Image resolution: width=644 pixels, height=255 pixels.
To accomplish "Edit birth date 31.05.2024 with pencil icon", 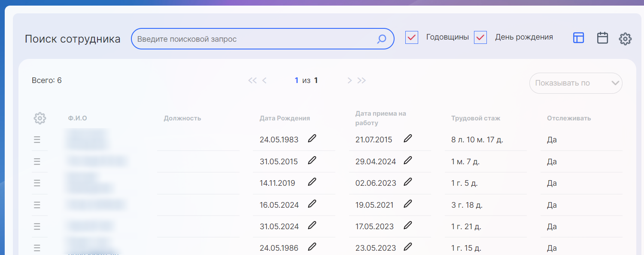I will click(312, 225).
